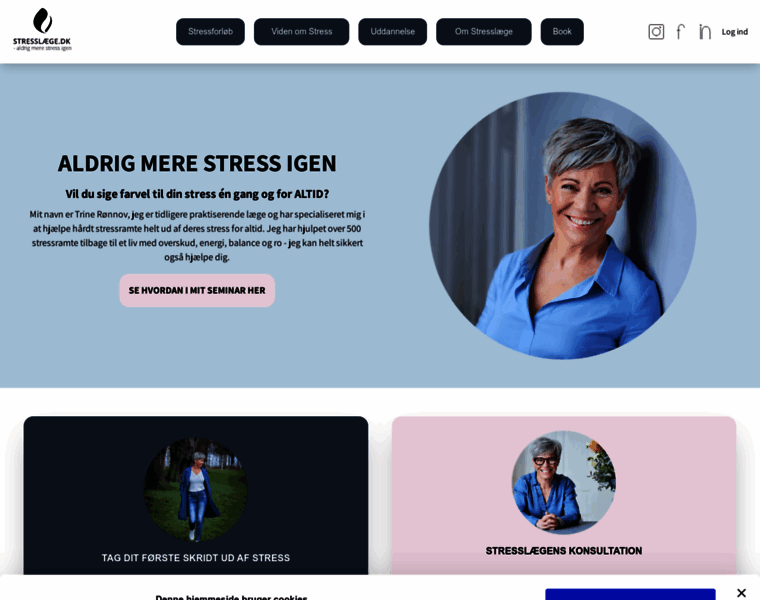Click the Log ind link
The width and height of the screenshot is (760, 600).
point(734,32)
